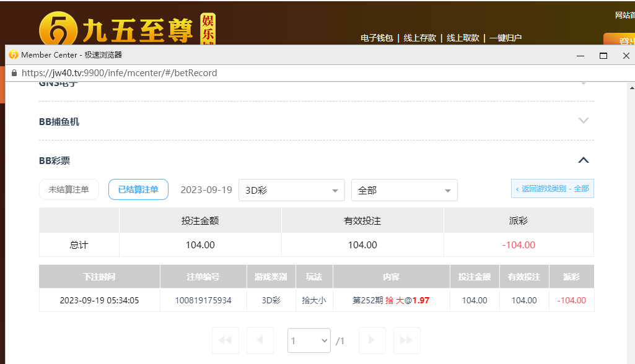Click the 拾大小 play type cell
The height and width of the screenshot is (364, 635).
point(314,300)
